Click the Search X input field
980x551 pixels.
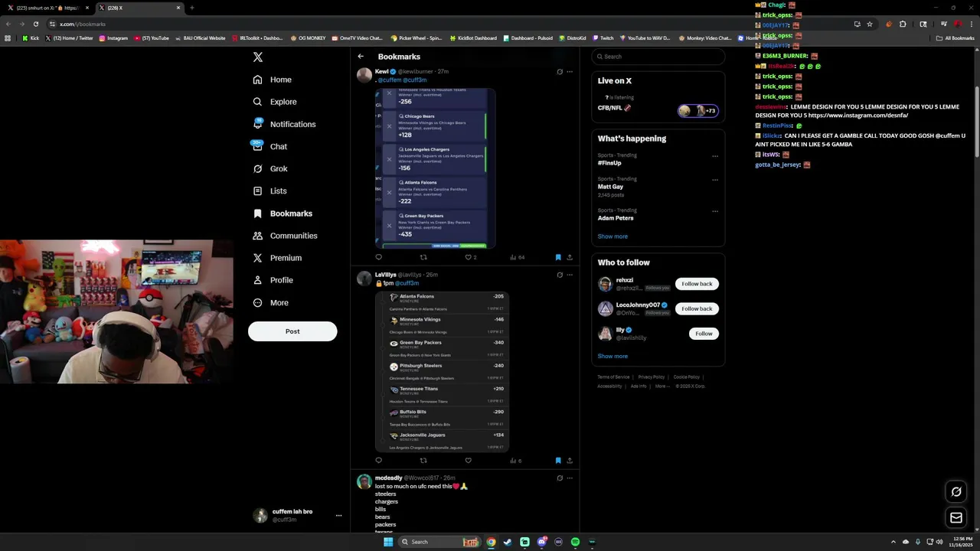[x=658, y=57]
